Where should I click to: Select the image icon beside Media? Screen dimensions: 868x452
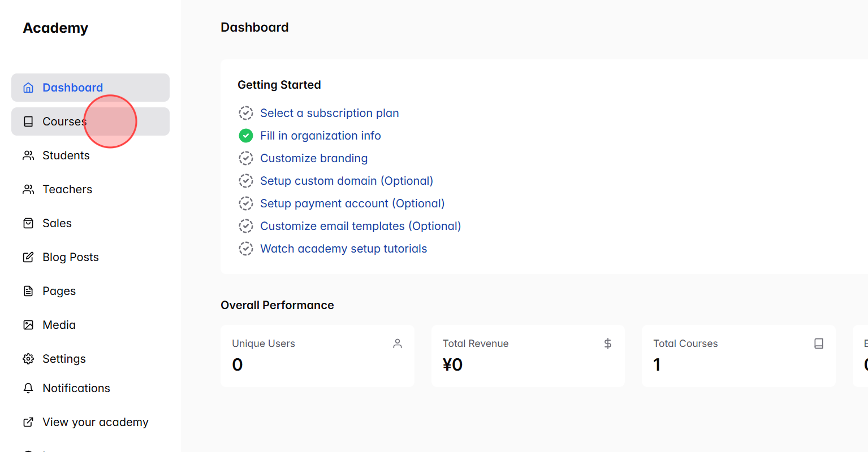(x=28, y=325)
